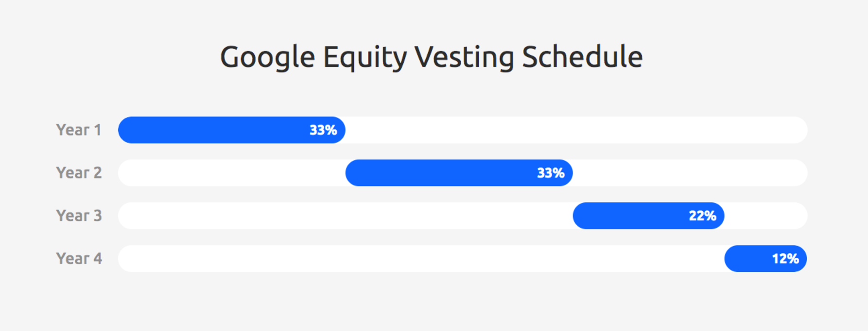Image resolution: width=868 pixels, height=331 pixels.
Task: Select the Year 2 label
Action: [x=79, y=173]
